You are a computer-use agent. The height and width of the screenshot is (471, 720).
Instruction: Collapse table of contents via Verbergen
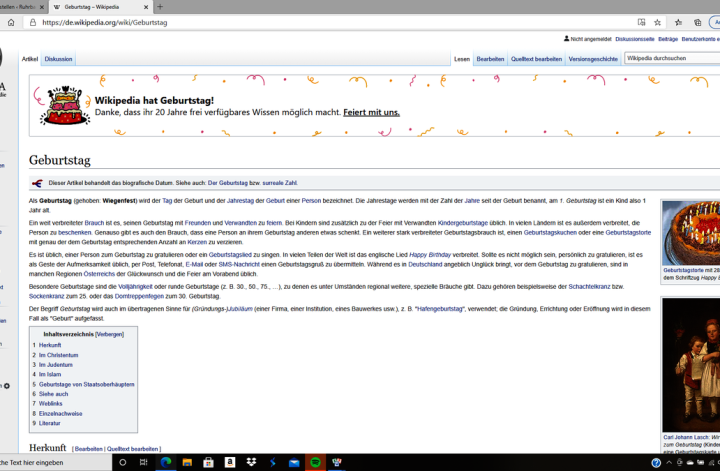pyautogui.click(x=110, y=334)
